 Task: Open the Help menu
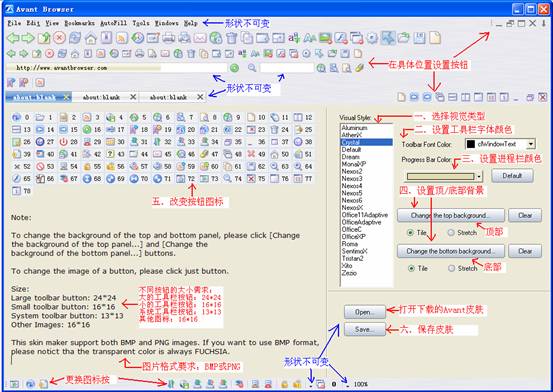coord(190,23)
